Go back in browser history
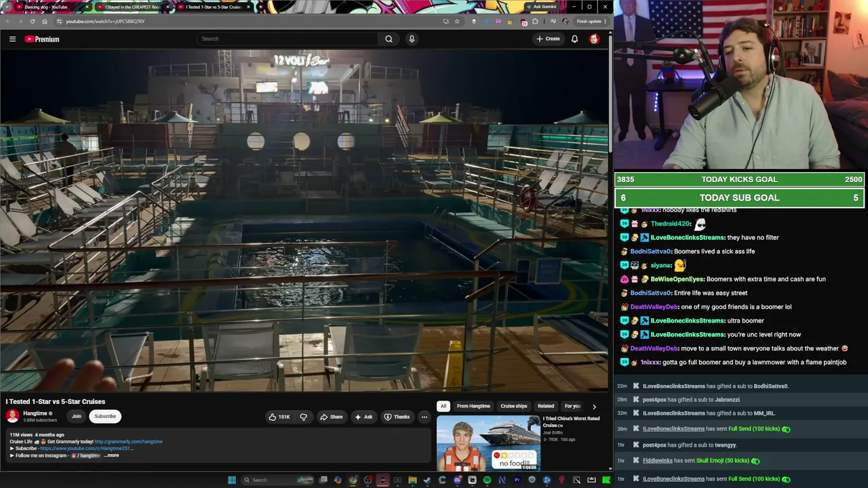Image resolution: width=868 pixels, height=488 pixels. 7,21
